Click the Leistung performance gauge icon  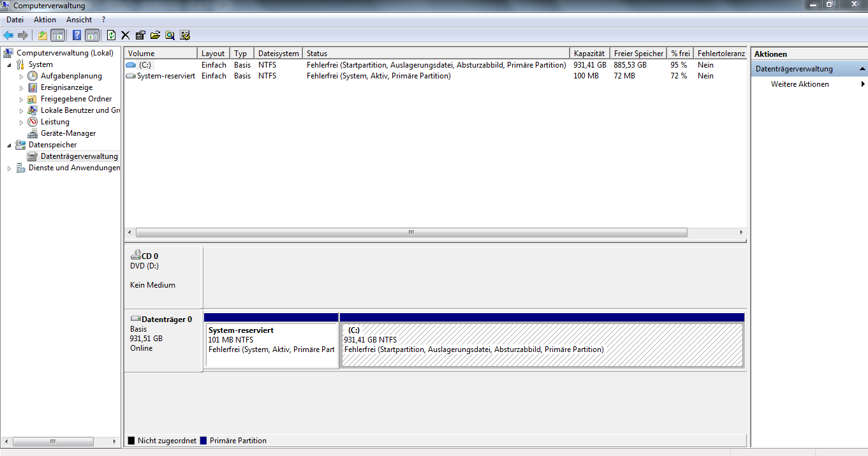[33, 122]
